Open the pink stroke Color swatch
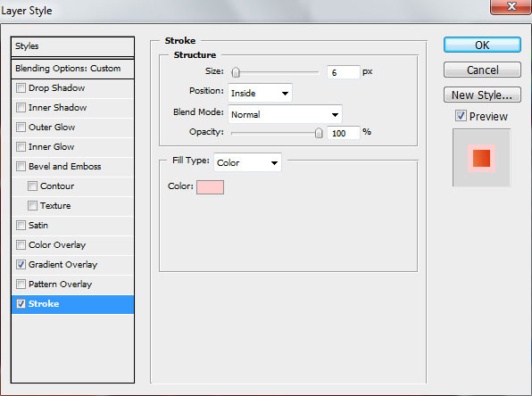 (210, 187)
